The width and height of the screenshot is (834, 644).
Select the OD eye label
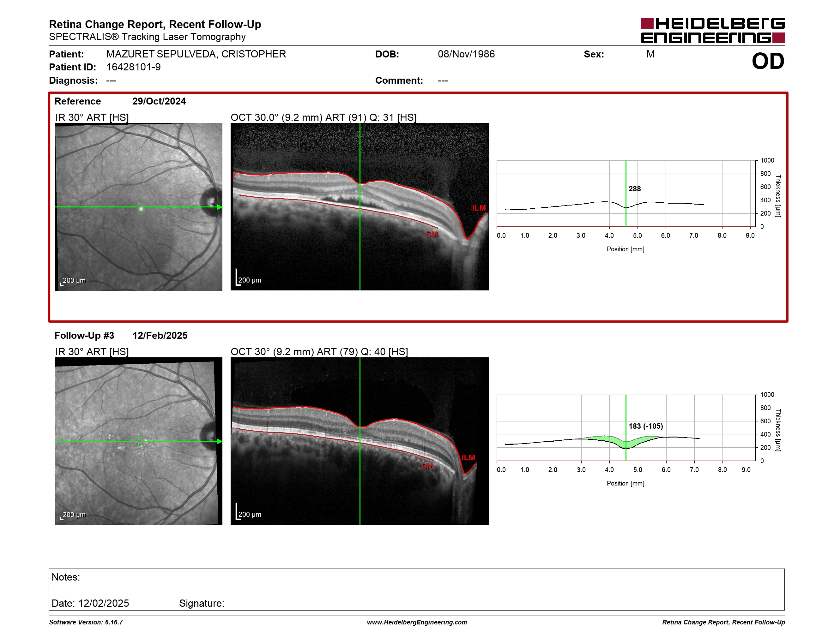point(768,61)
